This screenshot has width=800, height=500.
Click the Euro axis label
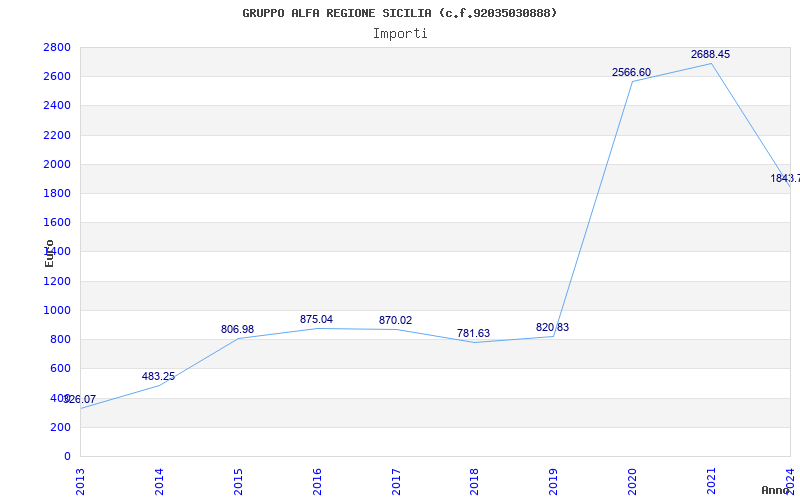(x=49, y=253)
